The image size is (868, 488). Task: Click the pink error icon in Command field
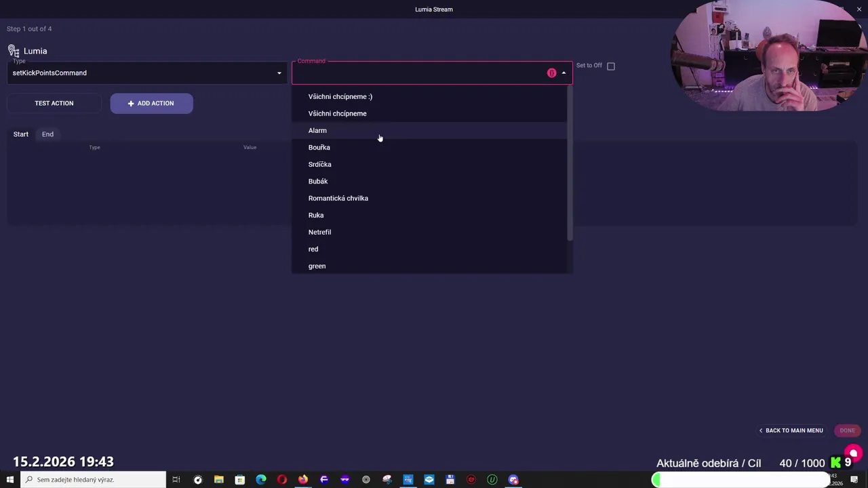(x=551, y=73)
